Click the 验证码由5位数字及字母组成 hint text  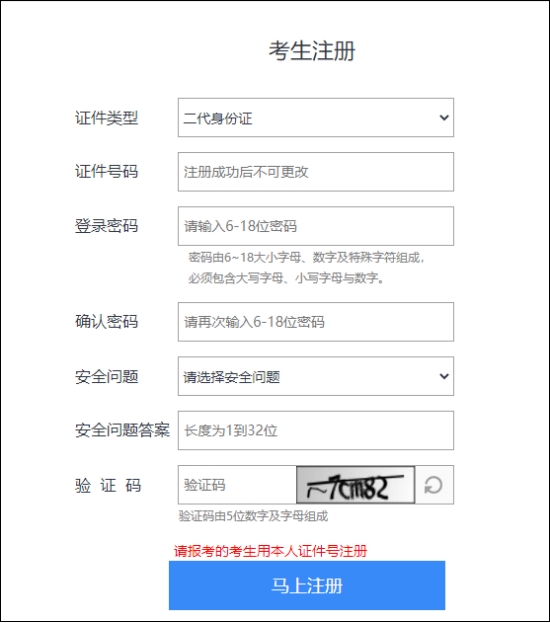(254, 516)
